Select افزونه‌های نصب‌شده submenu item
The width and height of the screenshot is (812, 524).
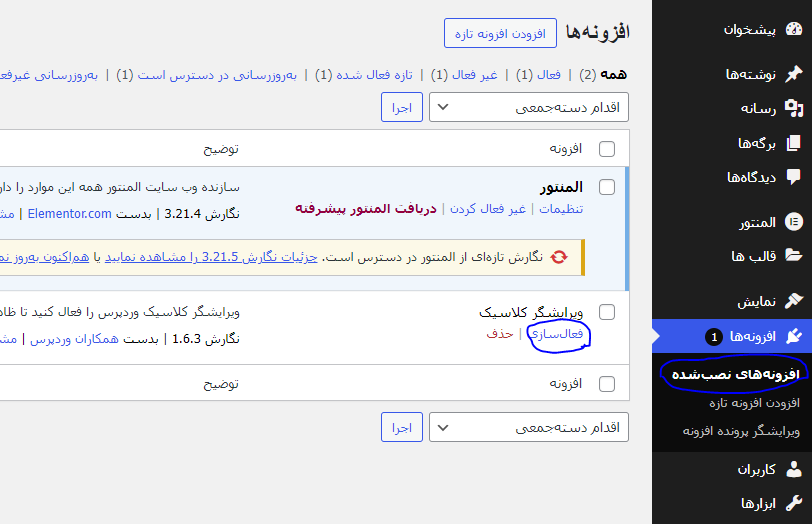coord(735,374)
